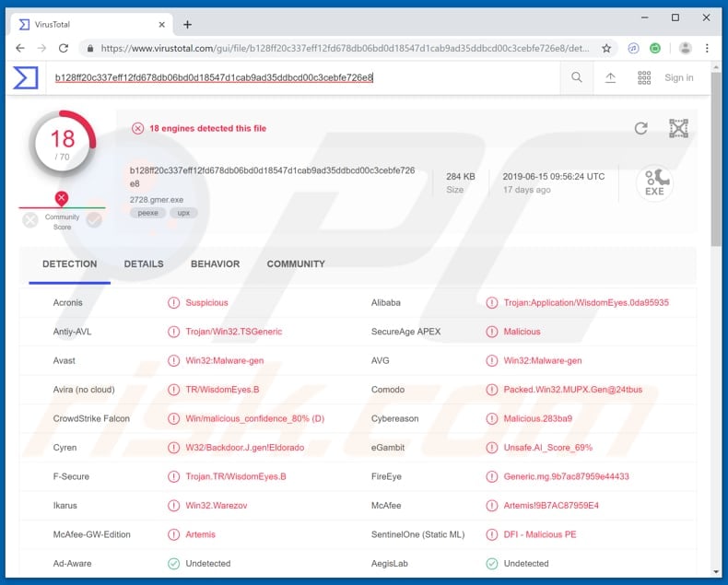Click the 18 engines detected message

pos(207,129)
